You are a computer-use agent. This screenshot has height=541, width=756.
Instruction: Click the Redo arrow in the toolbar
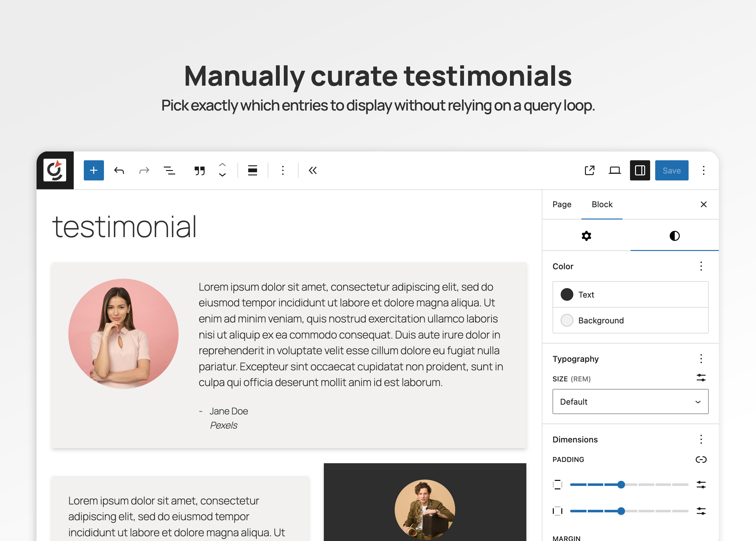pyautogui.click(x=144, y=170)
